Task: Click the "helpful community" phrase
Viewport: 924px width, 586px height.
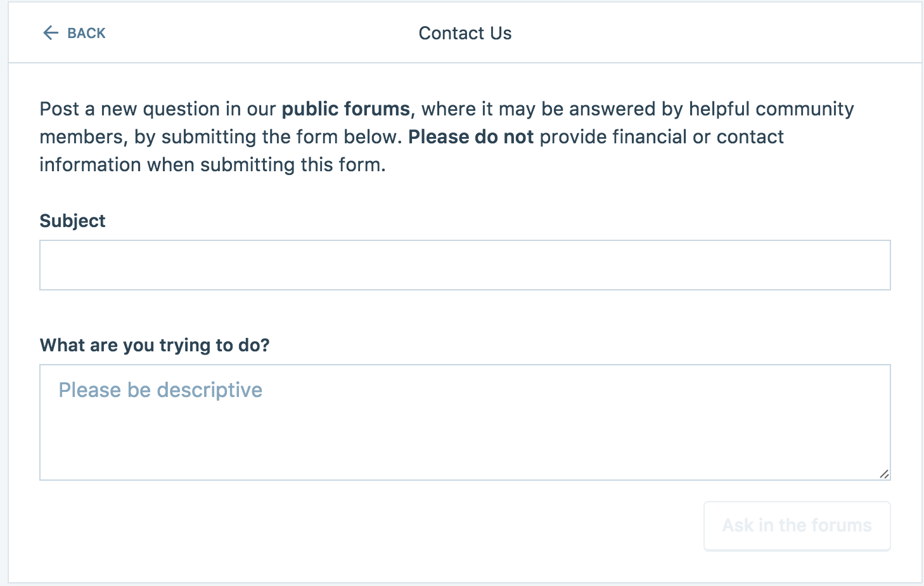Action: click(771, 109)
